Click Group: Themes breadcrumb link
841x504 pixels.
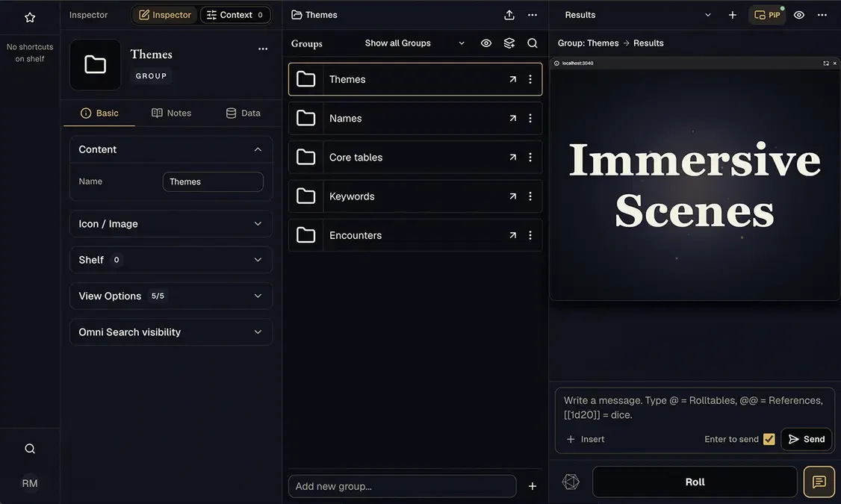point(588,43)
